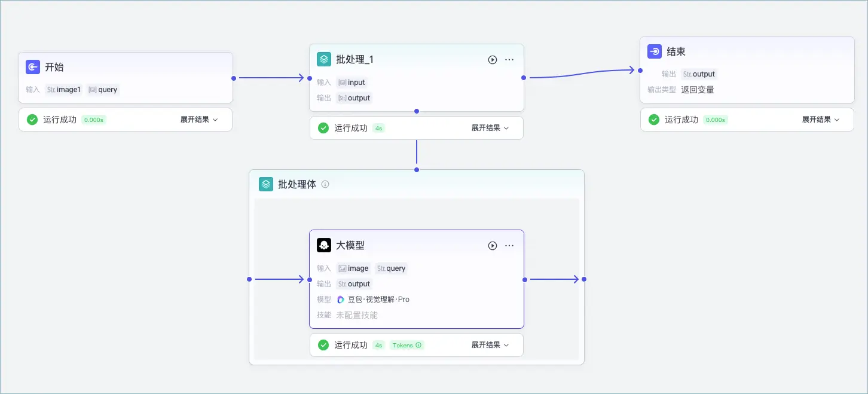Click the 结束 node title
Image resolution: width=868 pixels, height=394 pixels.
pyautogui.click(x=676, y=52)
